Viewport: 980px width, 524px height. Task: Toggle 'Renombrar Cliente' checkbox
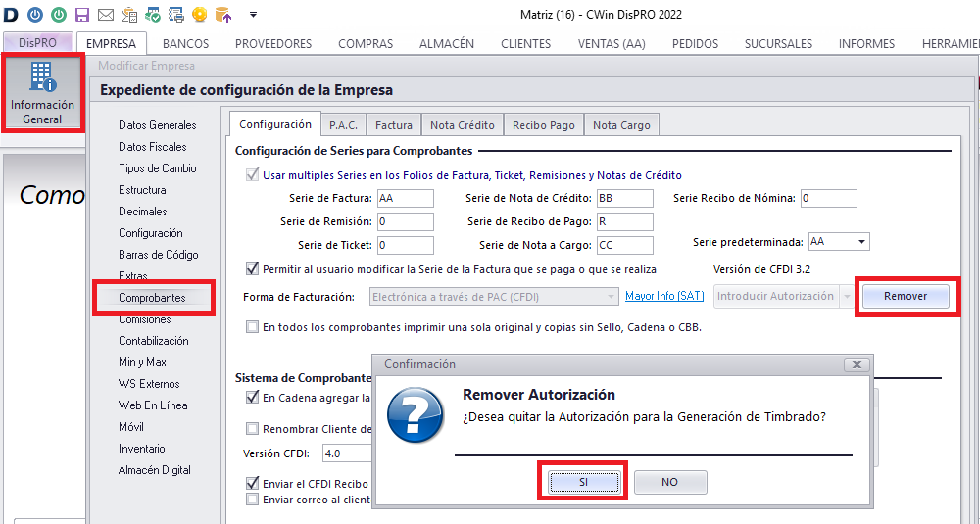coord(253,428)
